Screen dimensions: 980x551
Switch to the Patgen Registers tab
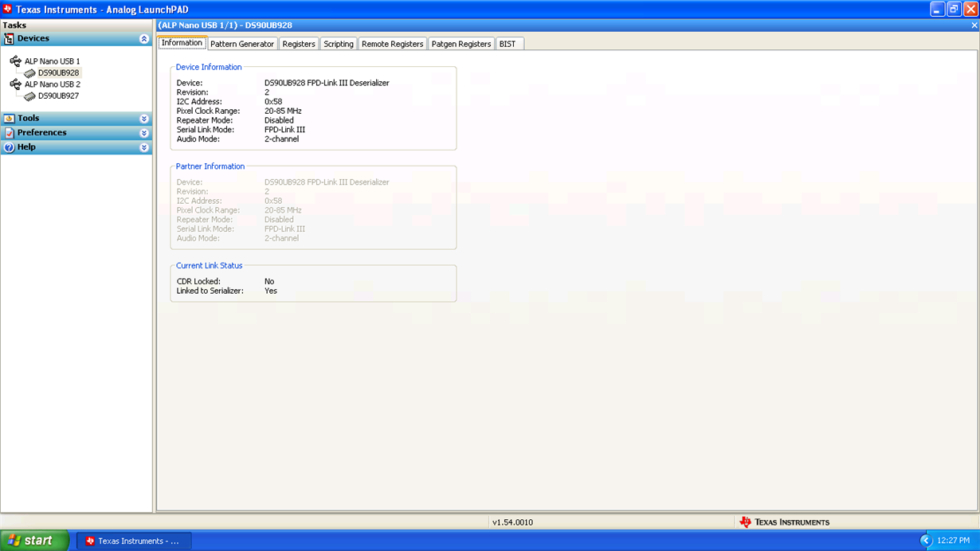click(461, 44)
